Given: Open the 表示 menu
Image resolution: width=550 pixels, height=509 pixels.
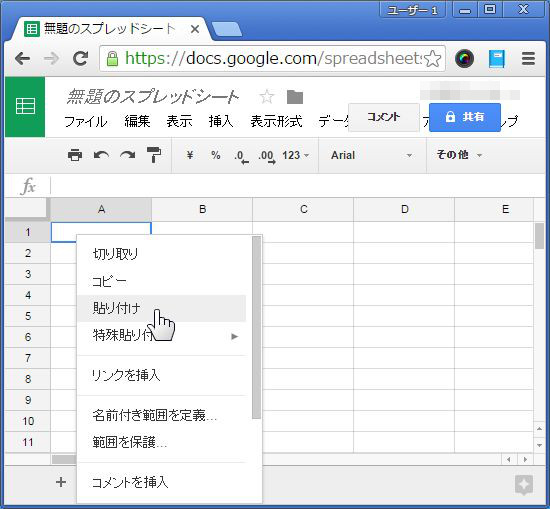Looking at the screenshot, I should click(x=180, y=121).
